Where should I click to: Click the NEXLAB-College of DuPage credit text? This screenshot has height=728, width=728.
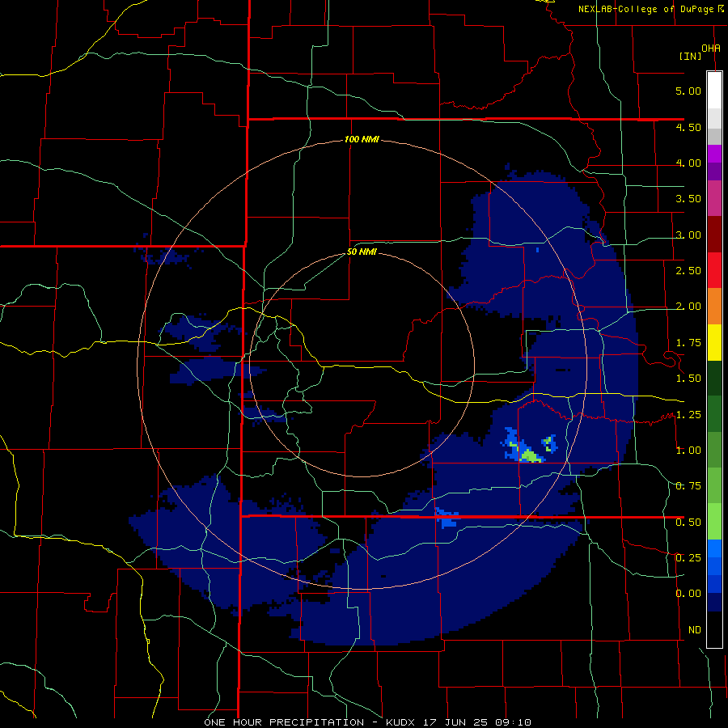(x=645, y=9)
